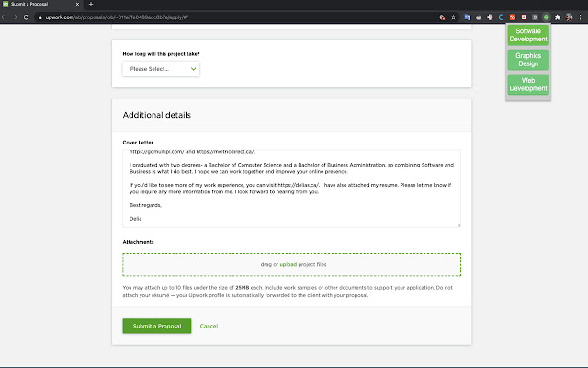This screenshot has width=588, height=368.
Task: Click the browser forward arrow
Action: pos(15,17)
